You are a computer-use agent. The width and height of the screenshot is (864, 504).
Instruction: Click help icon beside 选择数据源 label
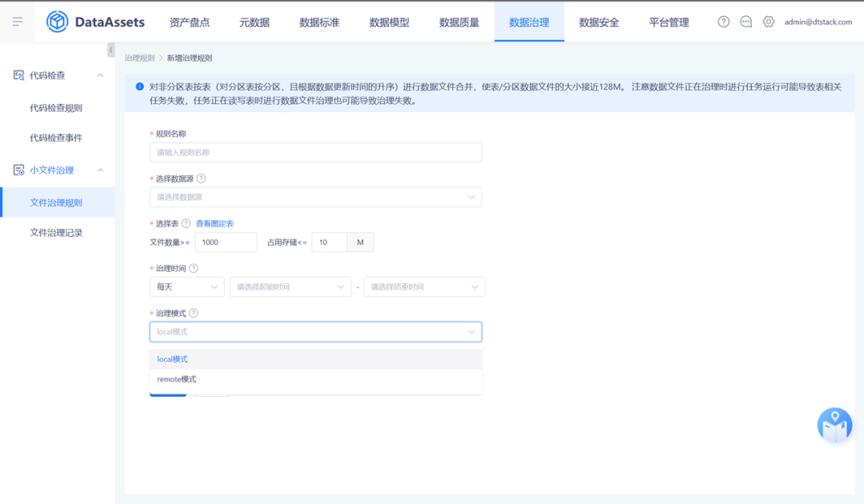point(202,178)
